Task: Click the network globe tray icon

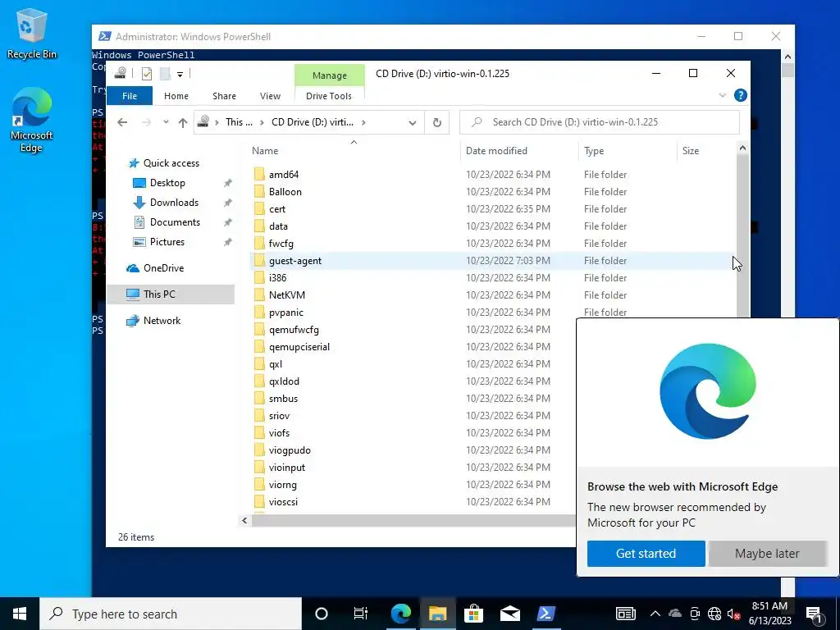Action: tap(714, 614)
